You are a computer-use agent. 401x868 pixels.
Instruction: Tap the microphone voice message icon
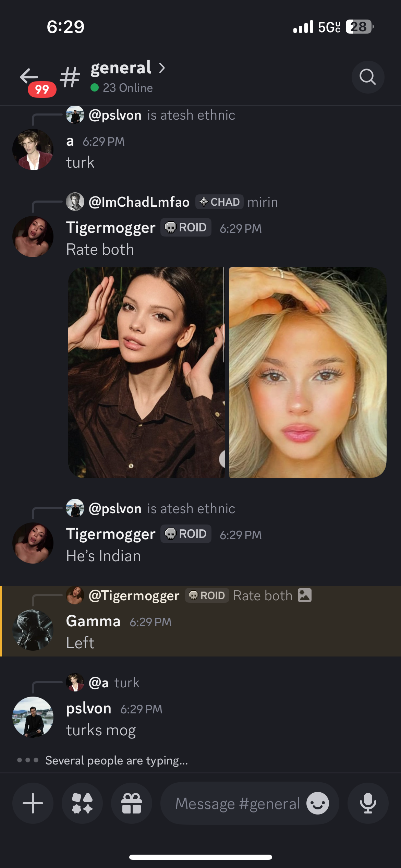(x=368, y=803)
